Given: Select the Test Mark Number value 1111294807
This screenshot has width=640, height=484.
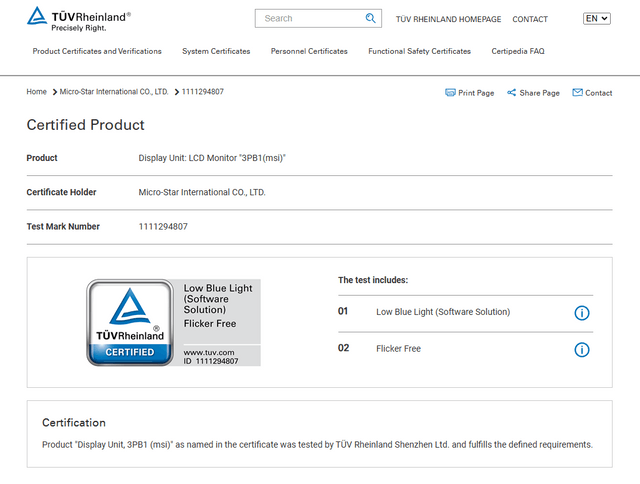Looking at the screenshot, I should click(163, 226).
